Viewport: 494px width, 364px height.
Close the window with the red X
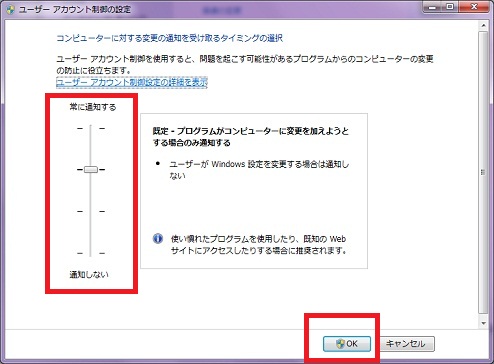(474, 7)
